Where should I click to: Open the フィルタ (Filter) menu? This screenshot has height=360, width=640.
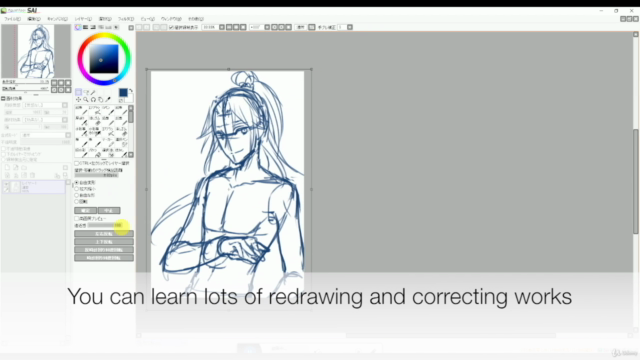[x=126, y=19]
